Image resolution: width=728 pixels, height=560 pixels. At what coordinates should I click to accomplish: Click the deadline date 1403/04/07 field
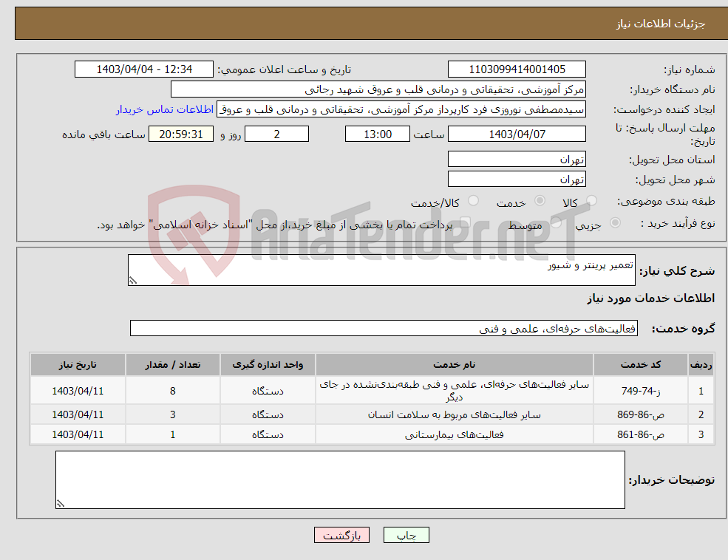click(x=517, y=134)
